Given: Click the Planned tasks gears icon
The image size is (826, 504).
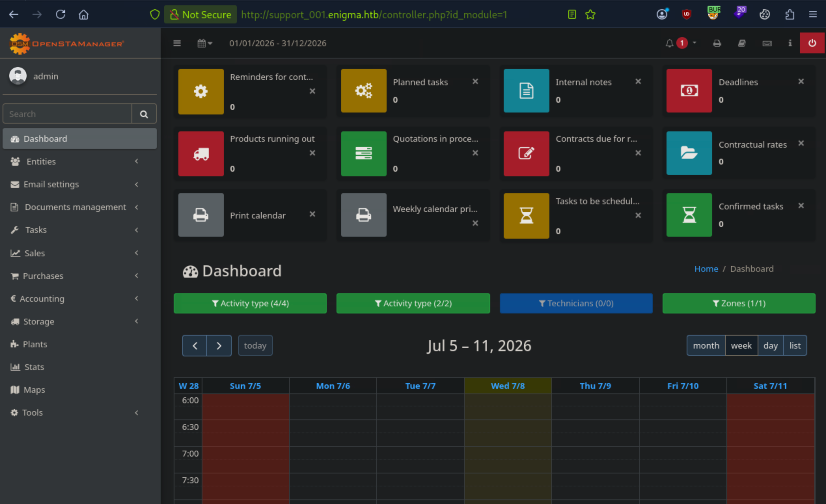Looking at the screenshot, I should click(364, 90).
